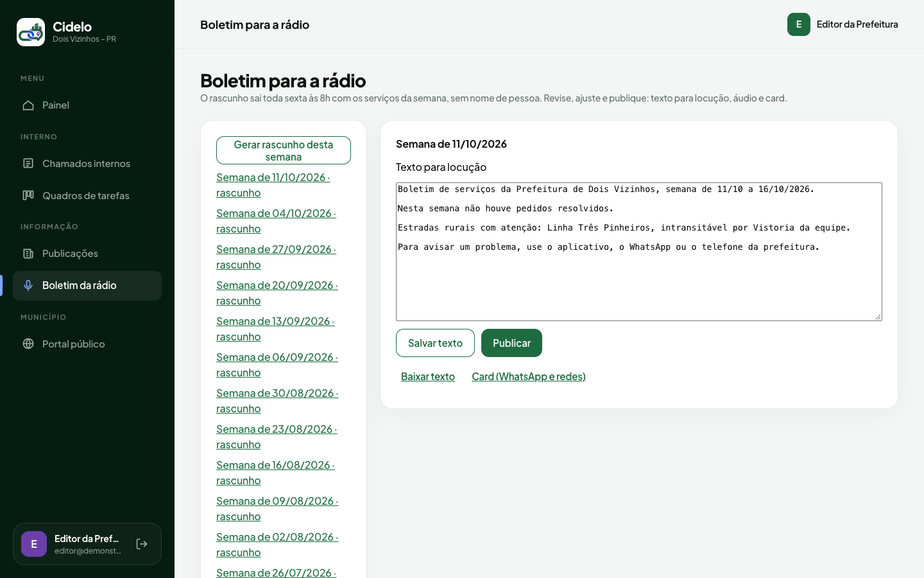Viewport: 924px width, 578px height.
Task: Click the editor@demonst… email in sidebar
Action: (x=88, y=551)
